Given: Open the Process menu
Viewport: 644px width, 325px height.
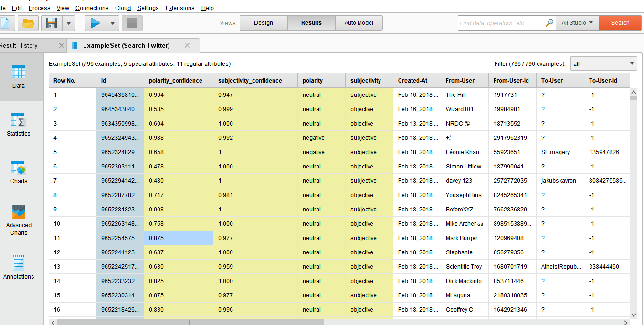Looking at the screenshot, I should pyautogui.click(x=39, y=8).
